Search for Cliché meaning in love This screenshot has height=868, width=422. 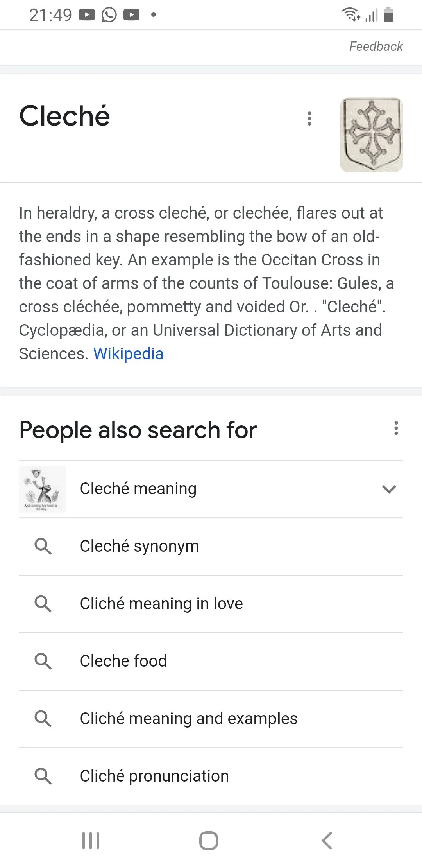pyautogui.click(x=161, y=604)
